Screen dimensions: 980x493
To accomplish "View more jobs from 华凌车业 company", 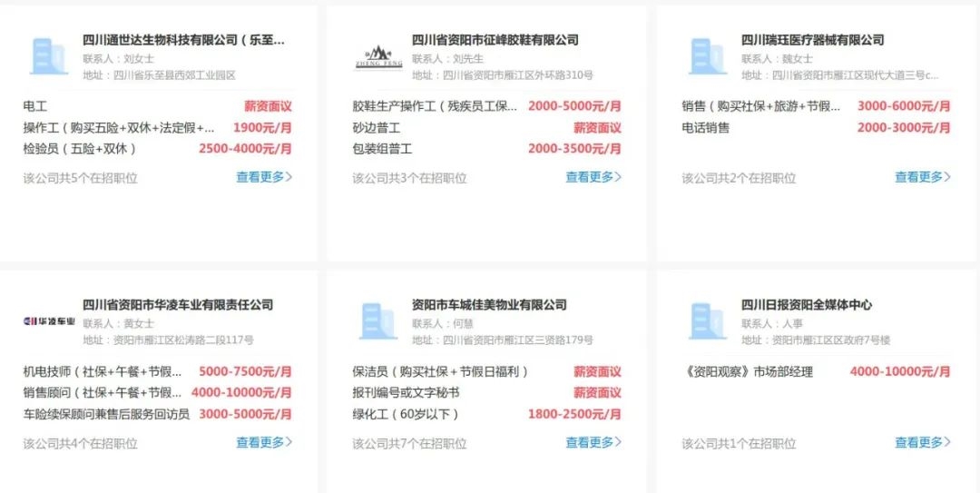I will [x=264, y=442].
